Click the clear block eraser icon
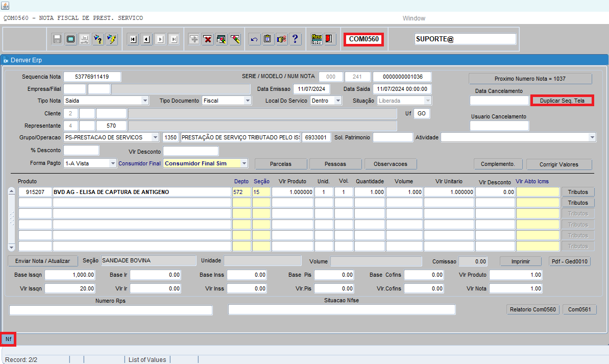 pos(222,39)
